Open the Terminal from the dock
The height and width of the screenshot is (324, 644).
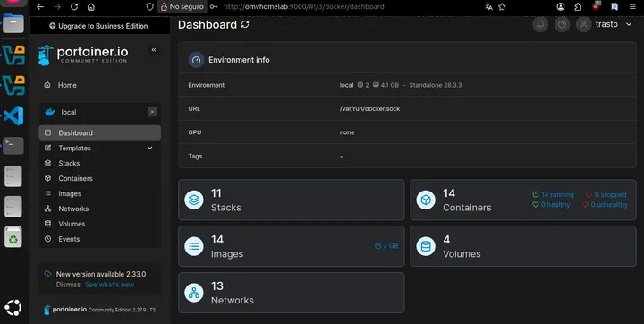[13, 146]
